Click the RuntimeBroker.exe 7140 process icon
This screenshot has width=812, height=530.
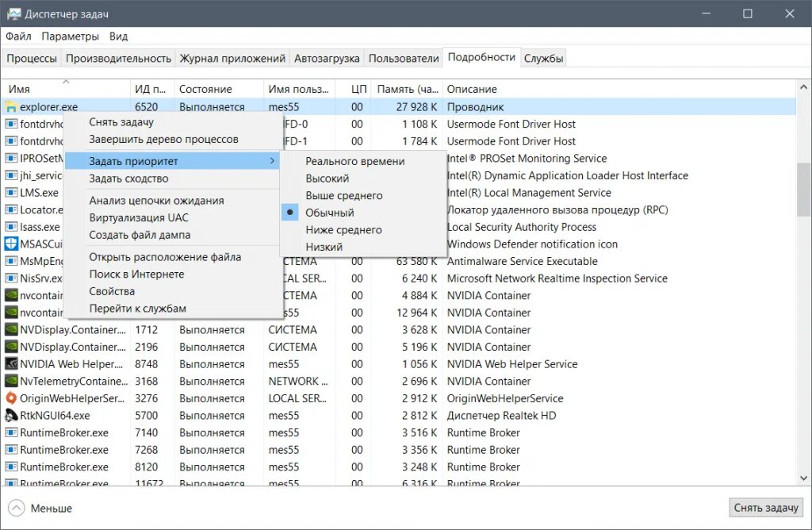(11, 433)
